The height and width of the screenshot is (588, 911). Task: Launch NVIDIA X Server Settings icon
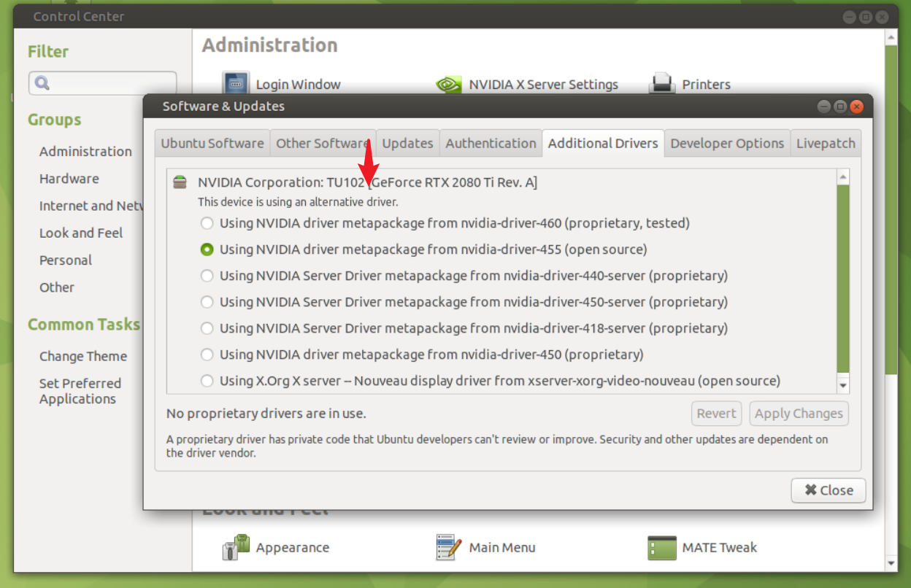pos(448,85)
